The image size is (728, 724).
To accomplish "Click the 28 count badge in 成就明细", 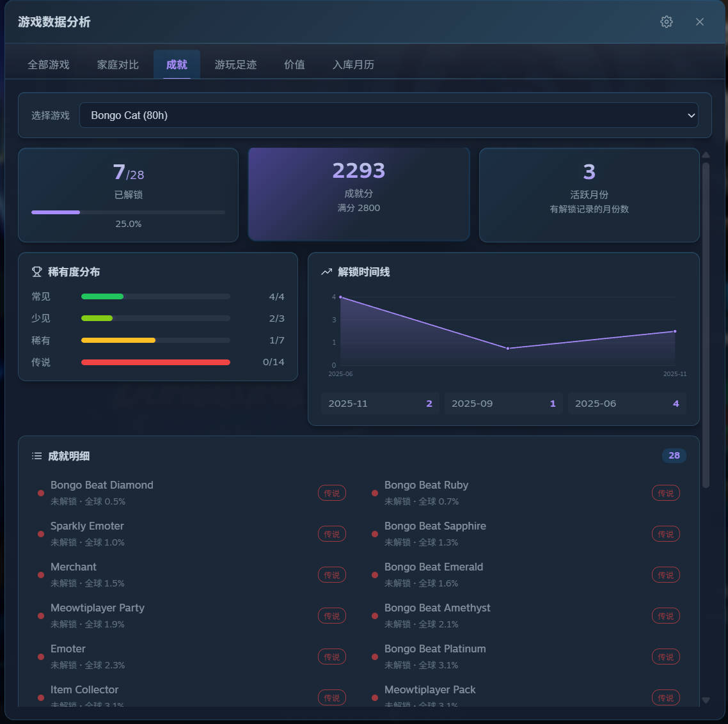I will click(674, 456).
